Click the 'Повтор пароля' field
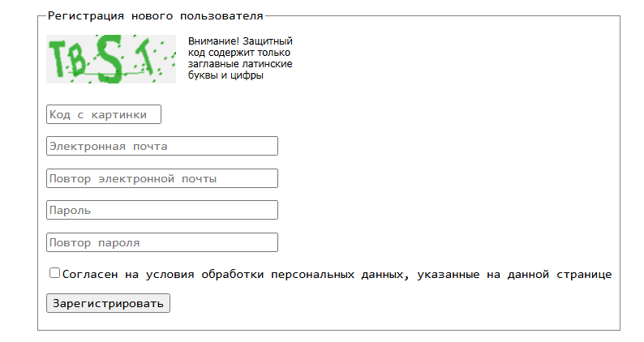Screen dimensions: 644x342 click(162, 242)
